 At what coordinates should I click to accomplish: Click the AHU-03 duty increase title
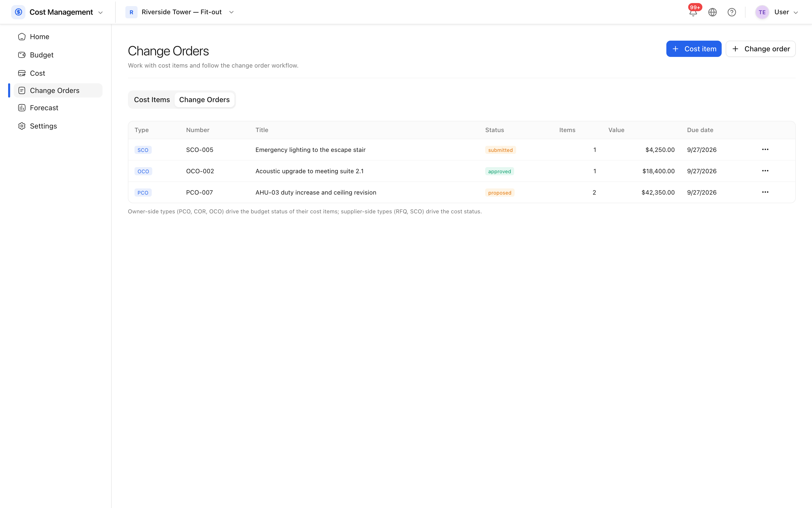pyautogui.click(x=316, y=192)
